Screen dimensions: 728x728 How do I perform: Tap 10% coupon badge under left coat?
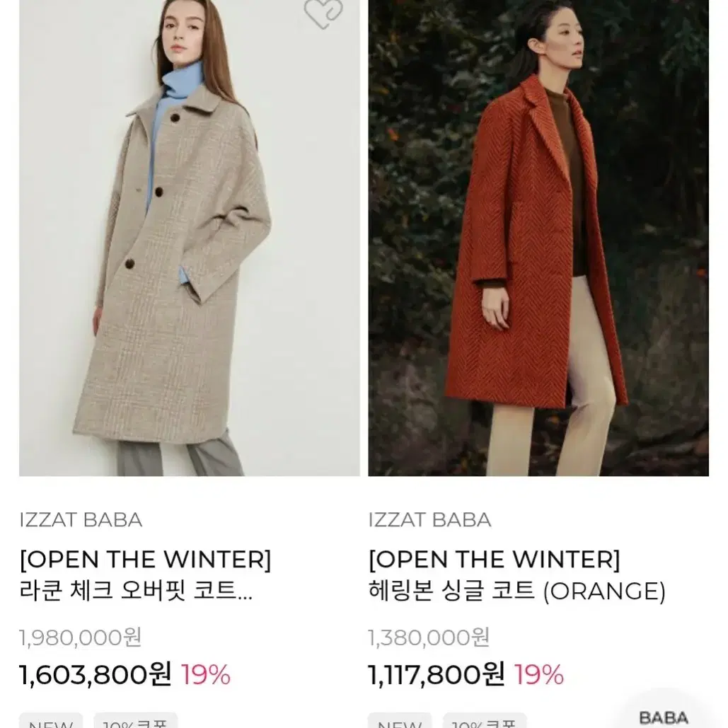click(136, 720)
